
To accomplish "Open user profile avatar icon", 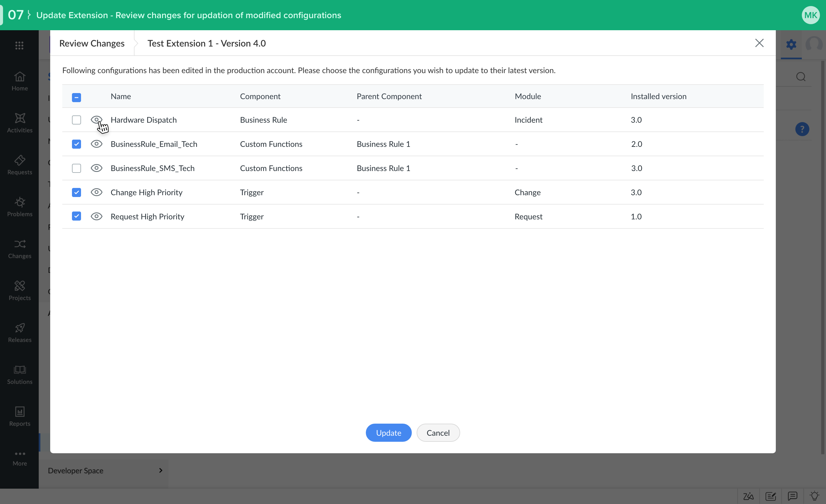I will click(814, 44).
